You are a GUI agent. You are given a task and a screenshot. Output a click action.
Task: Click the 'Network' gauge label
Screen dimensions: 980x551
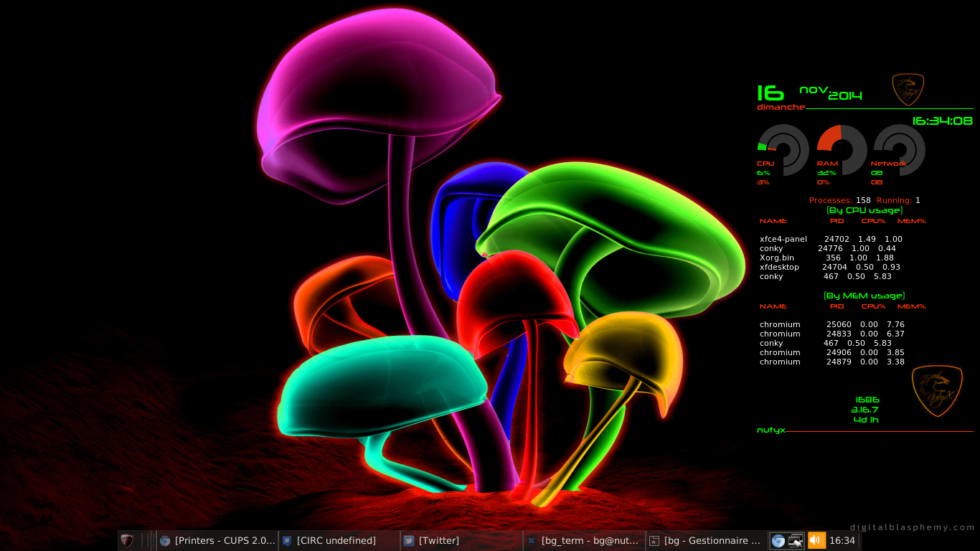coord(888,164)
